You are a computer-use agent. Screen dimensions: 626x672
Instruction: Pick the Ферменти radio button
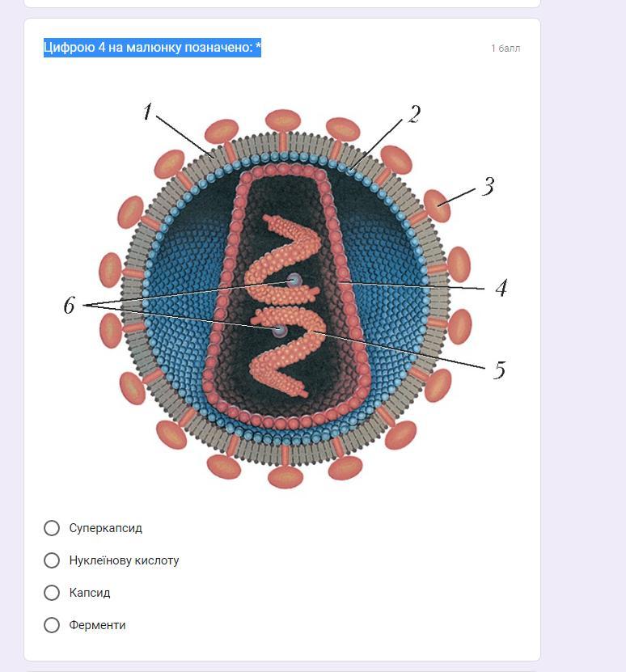click(x=52, y=625)
